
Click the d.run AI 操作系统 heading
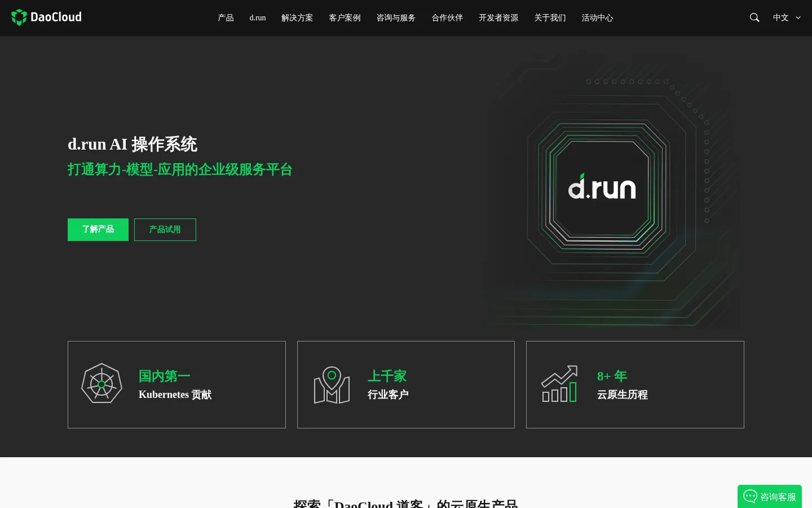(133, 144)
